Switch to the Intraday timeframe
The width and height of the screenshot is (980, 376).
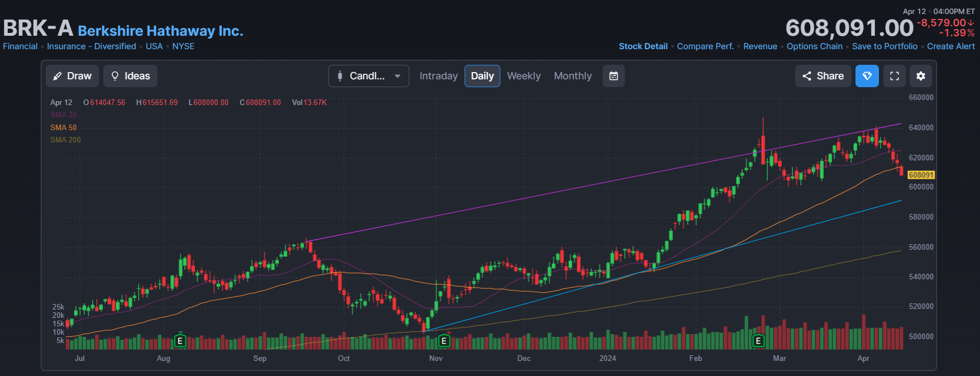pyautogui.click(x=438, y=76)
